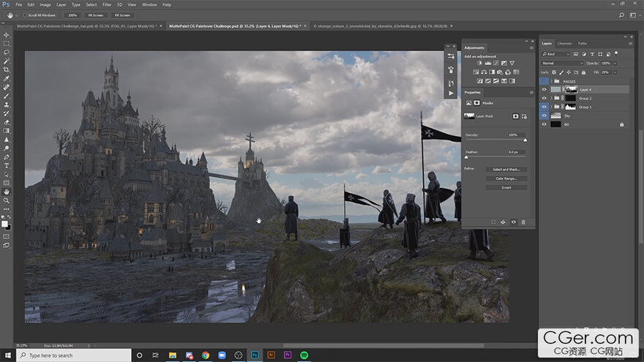Toggle mask visibility eye in Properties panel
644x362 pixels.
point(514,222)
